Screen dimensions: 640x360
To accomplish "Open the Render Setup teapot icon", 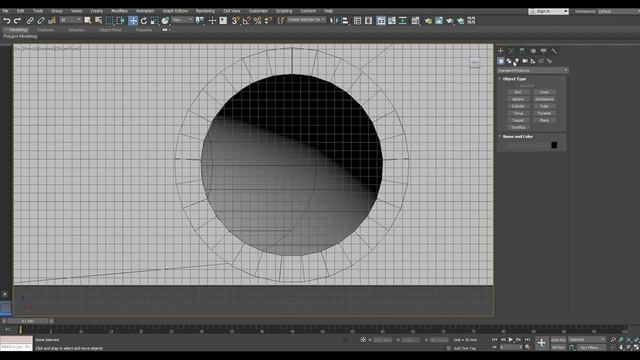I will coord(428,20).
